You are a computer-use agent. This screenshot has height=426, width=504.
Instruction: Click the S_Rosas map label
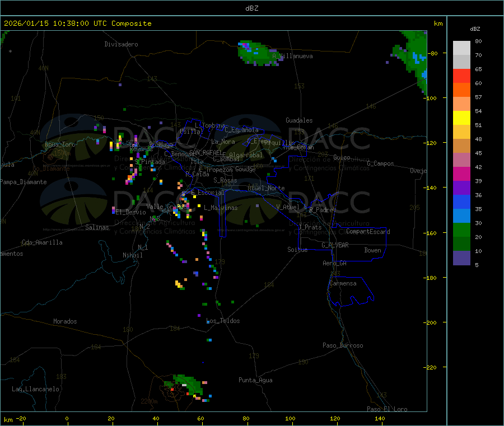coord(225,180)
